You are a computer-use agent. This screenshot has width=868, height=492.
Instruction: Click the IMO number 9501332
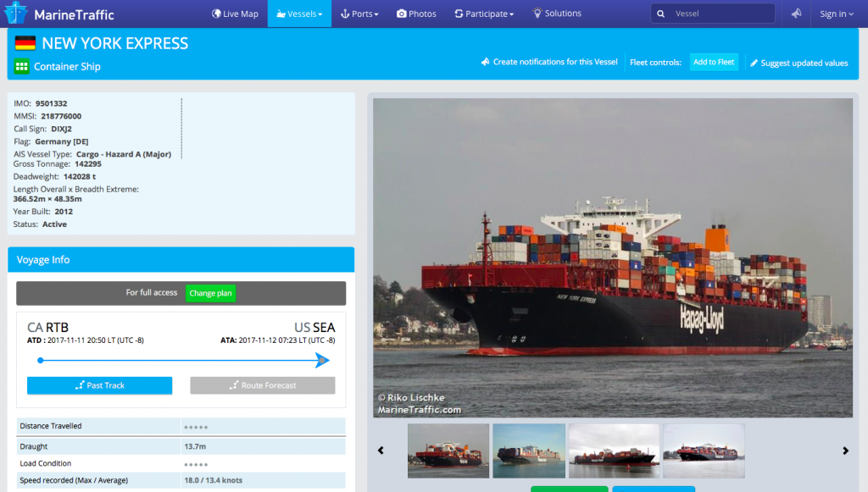point(52,103)
